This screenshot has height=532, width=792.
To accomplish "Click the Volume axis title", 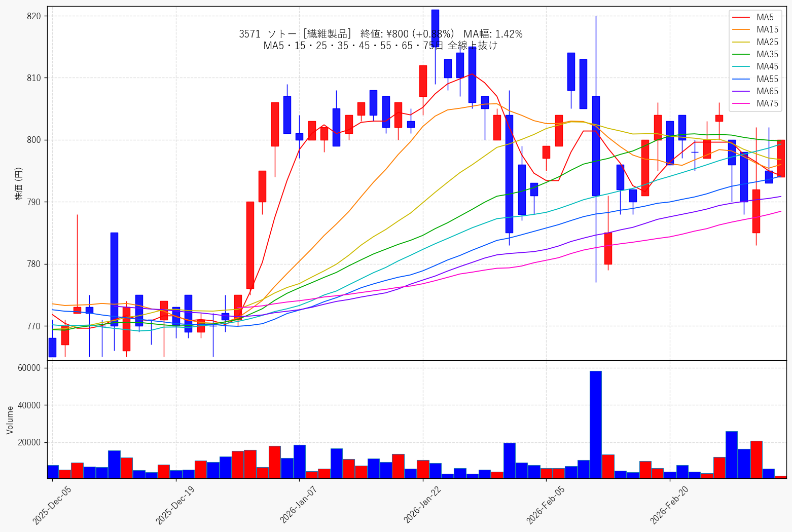I will pos(10,420).
